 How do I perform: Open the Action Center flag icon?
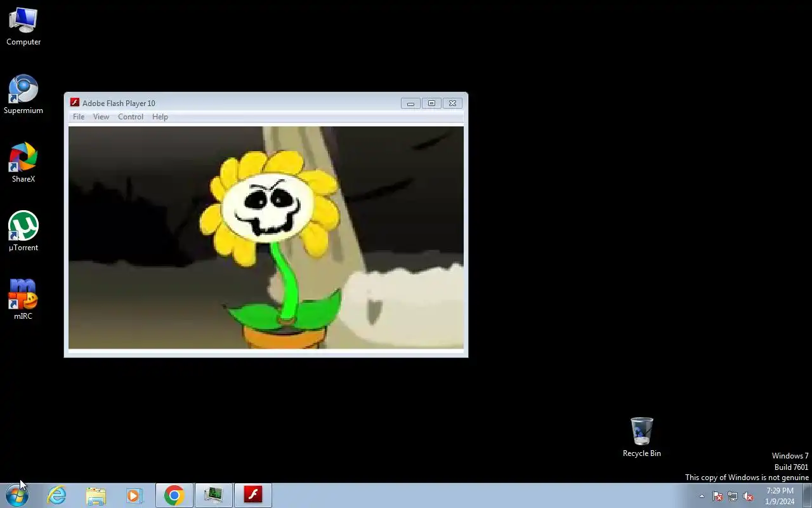tap(717, 496)
